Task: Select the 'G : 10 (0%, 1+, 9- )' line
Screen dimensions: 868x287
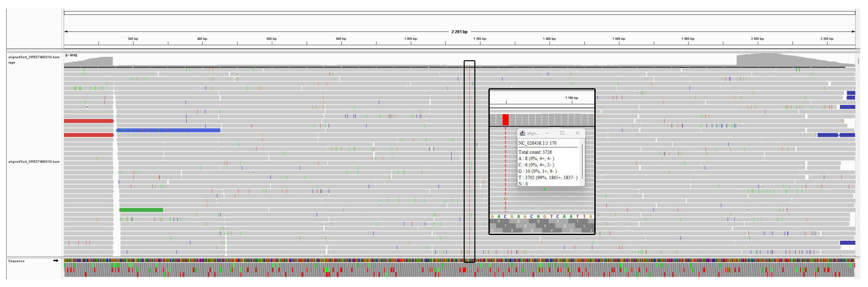Action: pos(537,171)
